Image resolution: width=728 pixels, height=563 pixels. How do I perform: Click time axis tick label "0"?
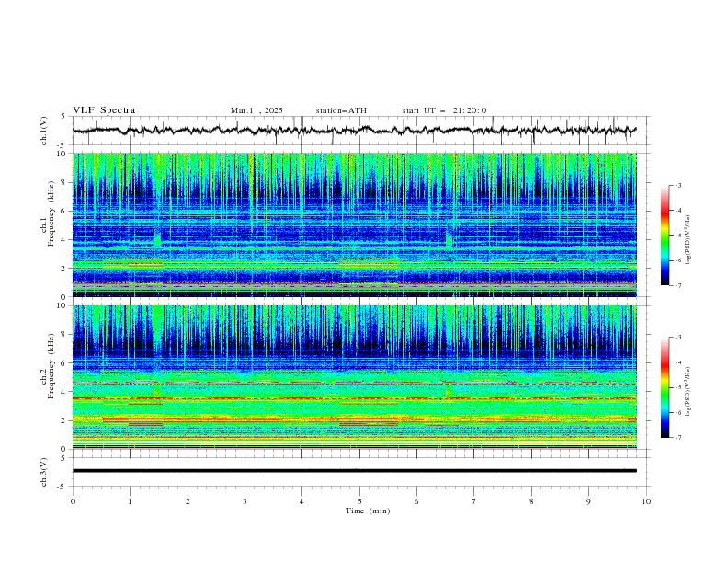coord(73,501)
